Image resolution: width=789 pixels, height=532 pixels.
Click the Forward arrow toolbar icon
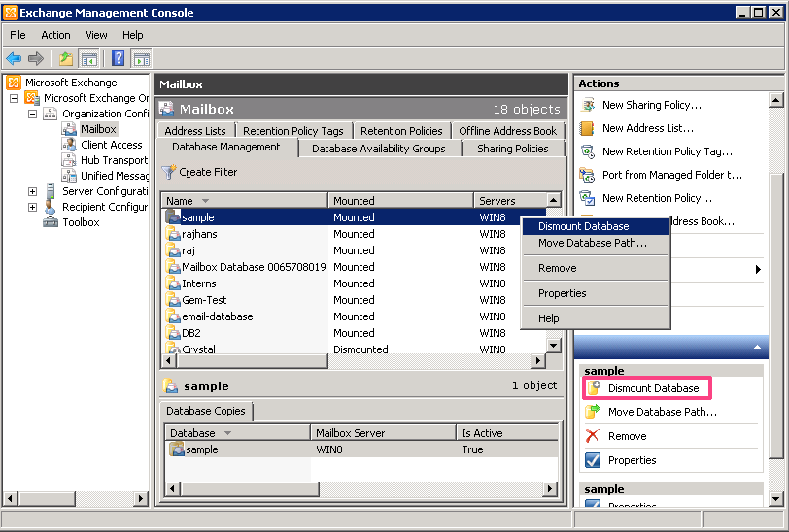click(36, 59)
